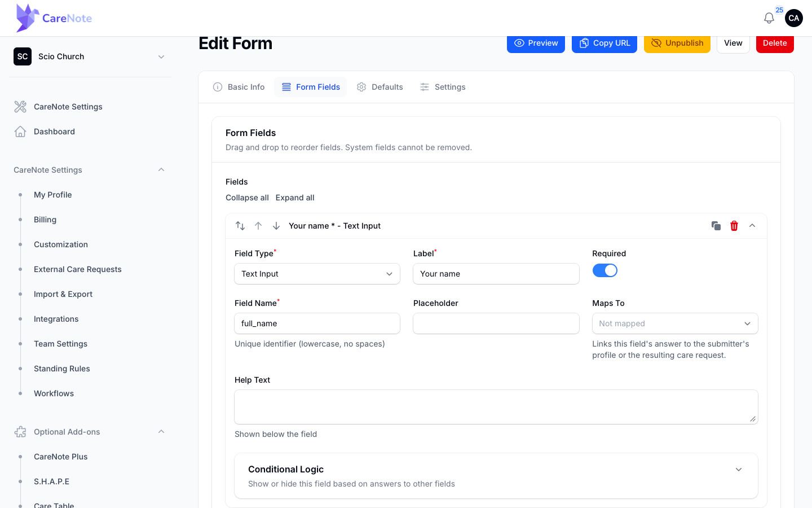Click the CareNote logo
Screen dimensions: 812x508
click(54, 18)
